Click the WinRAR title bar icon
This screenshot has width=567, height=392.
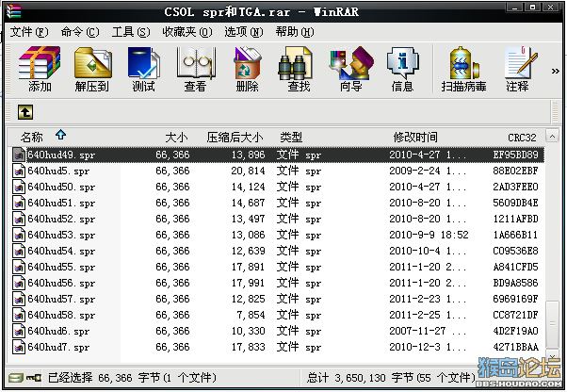(14, 11)
